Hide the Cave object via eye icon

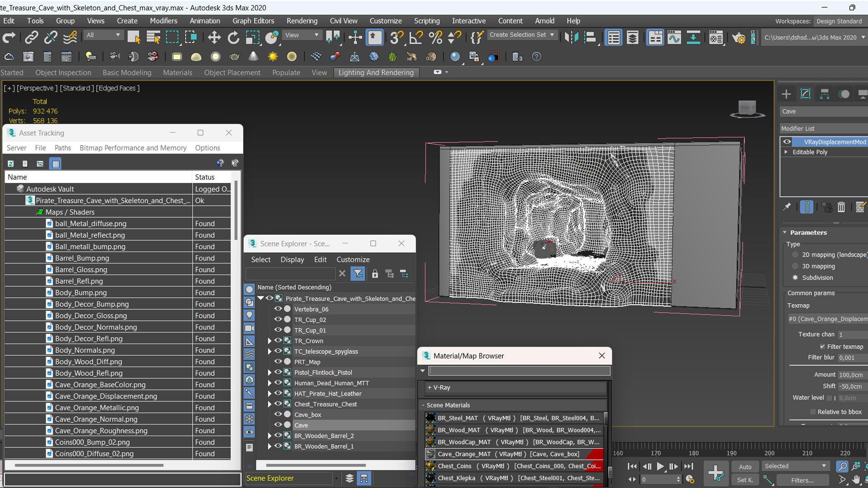click(278, 425)
